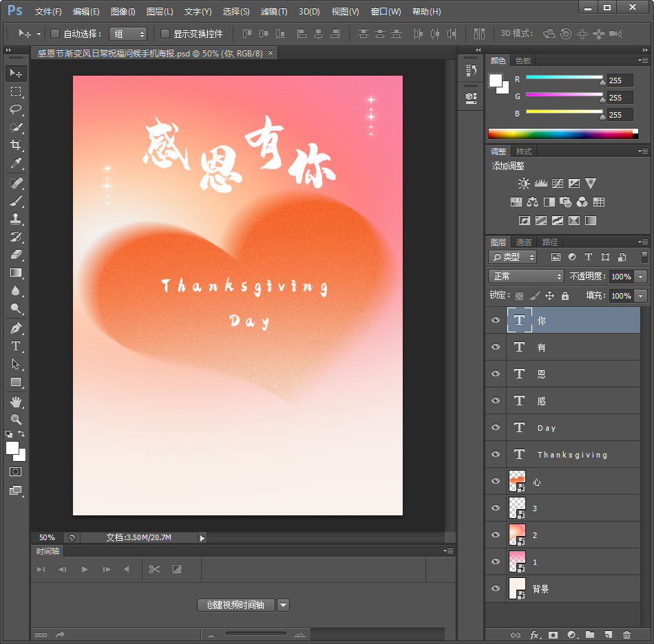Hide the 心 layer visibility
654x644 pixels.
click(496, 482)
